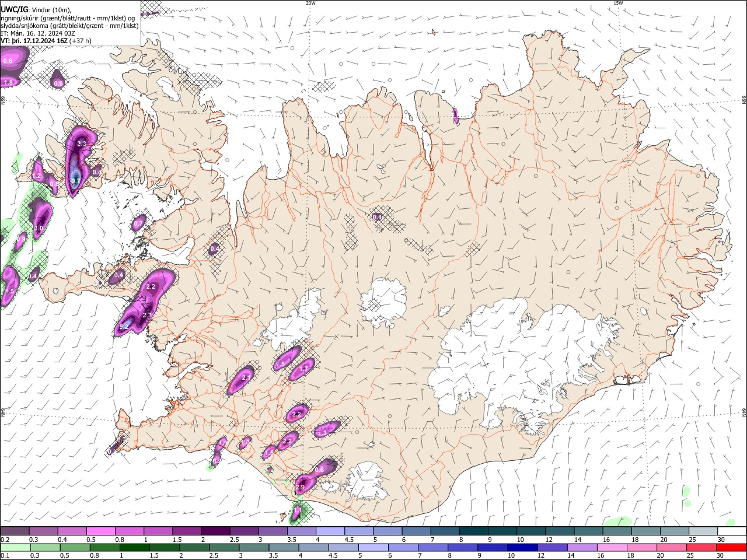The image size is (747, 560).
Task: Click the '3.0' precipitation value off west coast
Action: [39, 228]
